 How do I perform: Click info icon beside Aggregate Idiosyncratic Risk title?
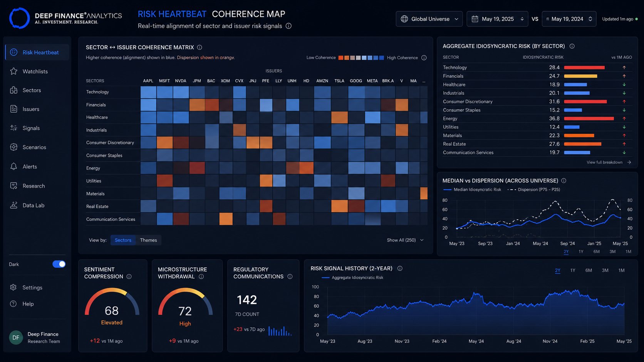pos(572,46)
